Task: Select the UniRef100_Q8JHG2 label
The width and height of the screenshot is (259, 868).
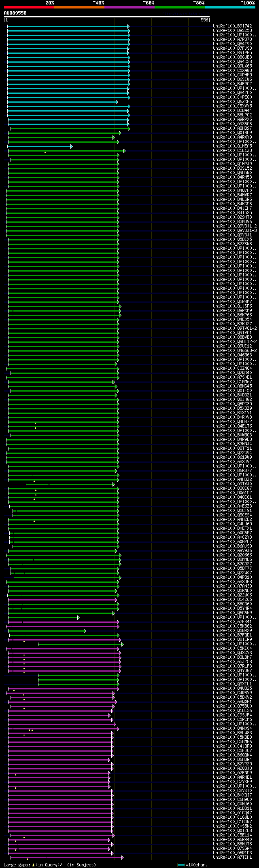Action: coord(232,399)
